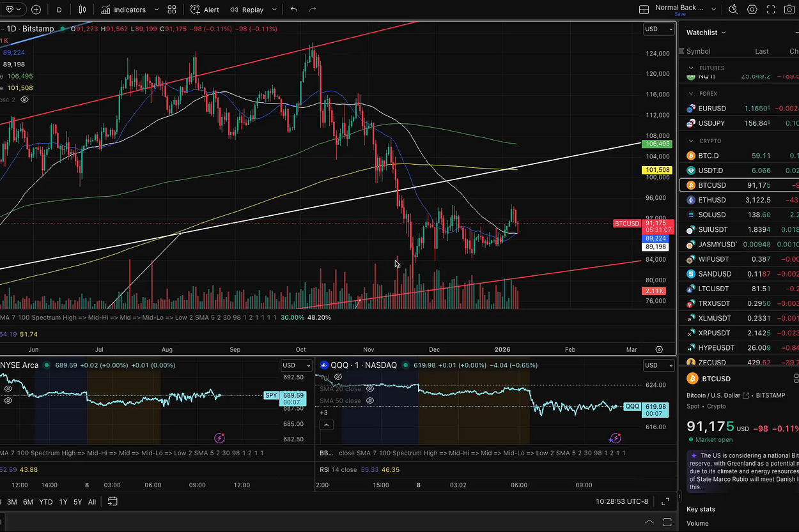This screenshot has width=799, height=532.
Task: Expand the +3 hidden indicators in QQQ
Action: pyautogui.click(x=324, y=413)
